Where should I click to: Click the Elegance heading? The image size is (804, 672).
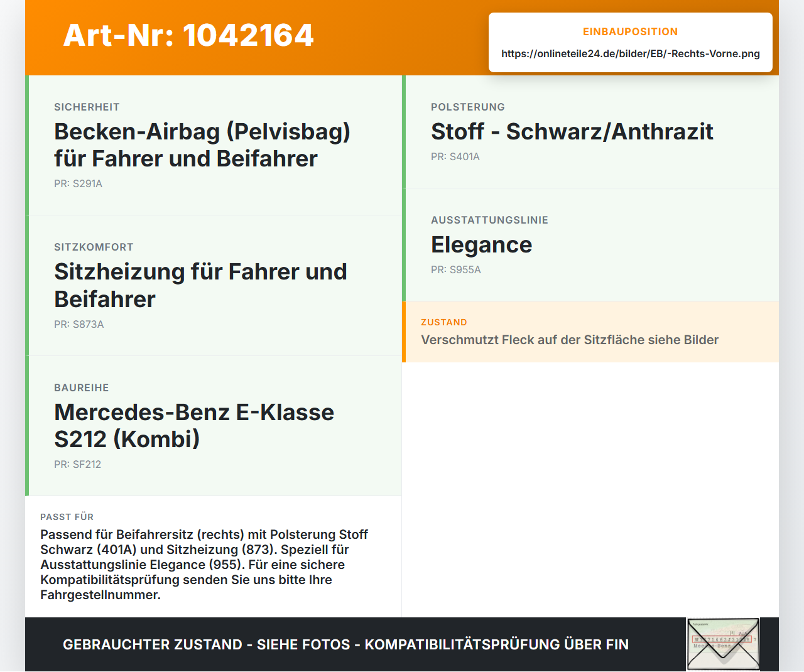tap(482, 244)
